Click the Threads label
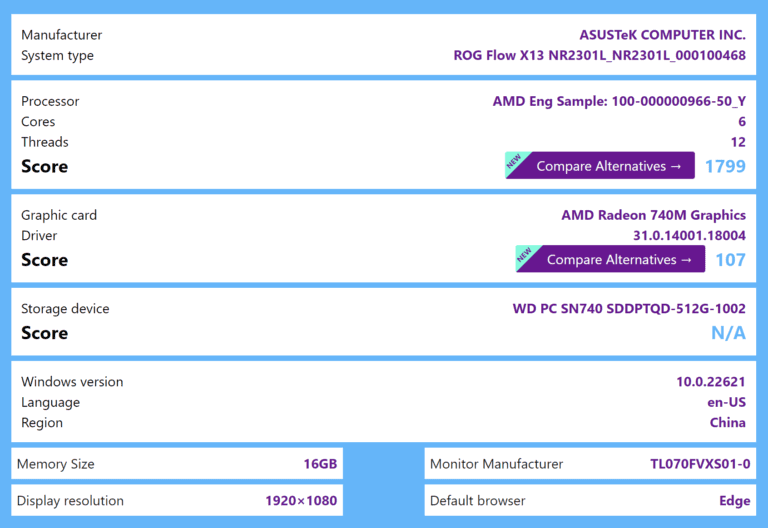This screenshot has width=768, height=528. tap(45, 142)
